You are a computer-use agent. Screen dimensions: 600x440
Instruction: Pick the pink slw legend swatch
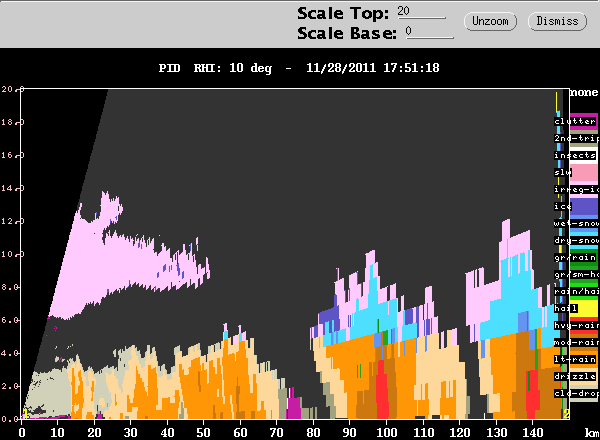click(x=584, y=173)
